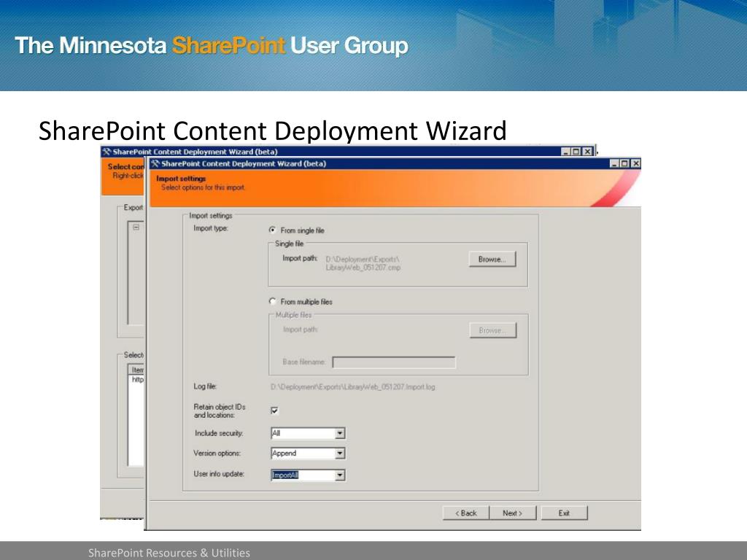Maximize the back Deployment Wizard window
The height and width of the screenshot is (560, 747).
coord(576,152)
